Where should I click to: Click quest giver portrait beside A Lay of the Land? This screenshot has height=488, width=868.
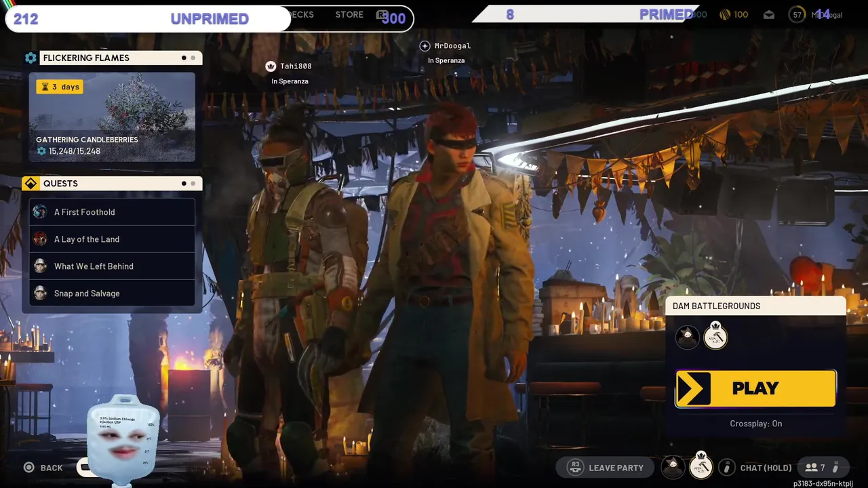[40, 239]
